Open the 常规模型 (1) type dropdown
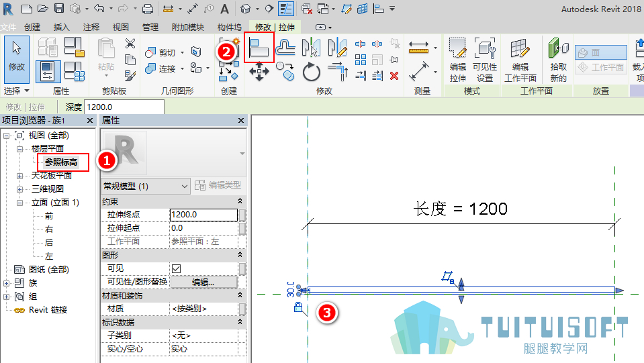Viewport: 644px width, 363px height. (x=145, y=187)
